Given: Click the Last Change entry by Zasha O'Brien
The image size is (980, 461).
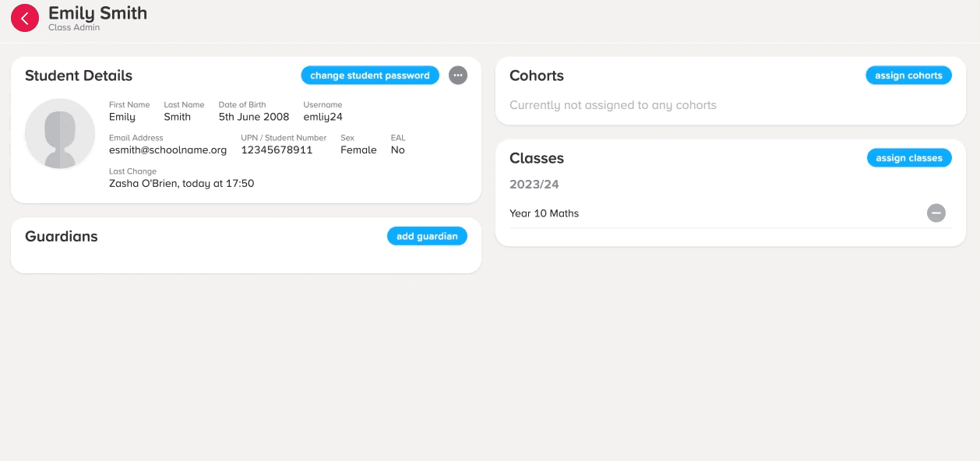Looking at the screenshot, I should 182,184.
